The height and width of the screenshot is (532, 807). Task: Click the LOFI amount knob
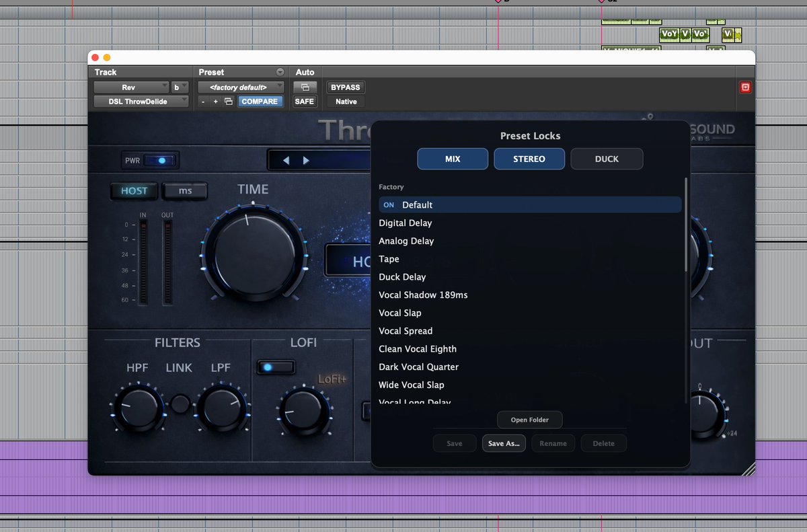(x=304, y=412)
